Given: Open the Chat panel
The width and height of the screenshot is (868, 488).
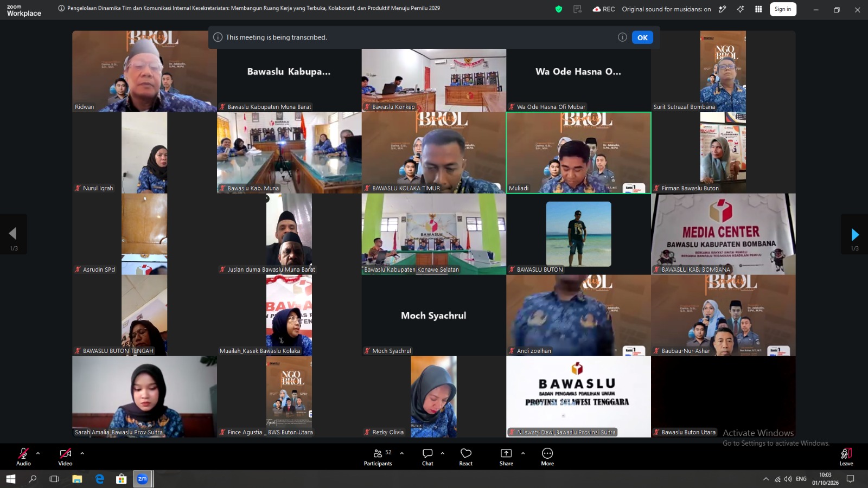Looking at the screenshot, I should point(427,457).
